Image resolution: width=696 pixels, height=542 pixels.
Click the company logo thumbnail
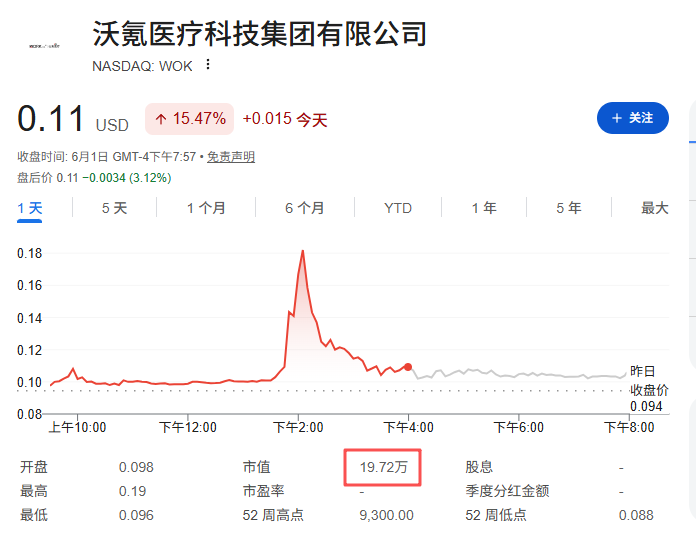coord(44,46)
